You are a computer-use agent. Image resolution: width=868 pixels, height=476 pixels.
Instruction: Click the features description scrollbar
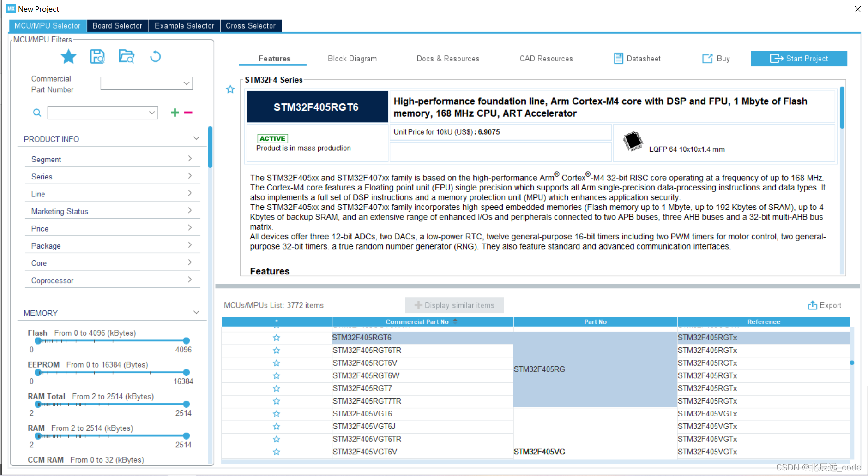pyautogui.click(x=842, y=107)
